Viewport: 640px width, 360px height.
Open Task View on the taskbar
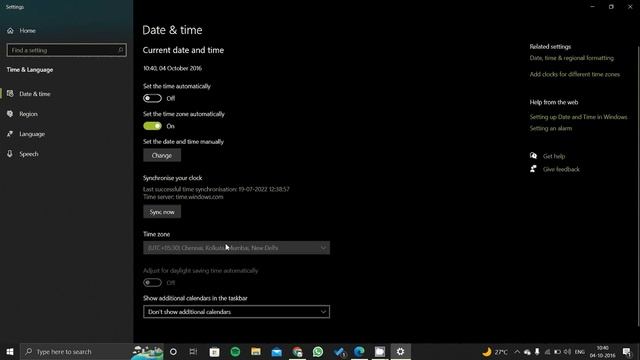(x=193, y=351)
